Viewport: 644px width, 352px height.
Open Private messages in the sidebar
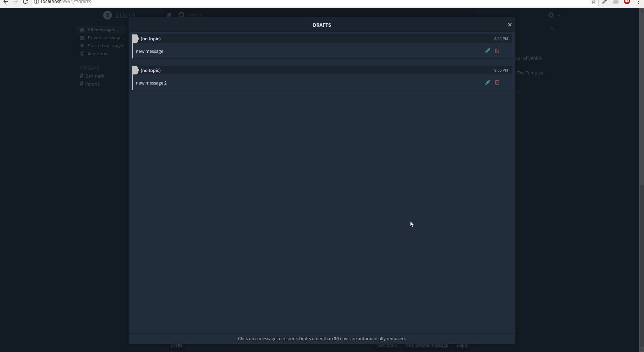(x=106, y=38)
